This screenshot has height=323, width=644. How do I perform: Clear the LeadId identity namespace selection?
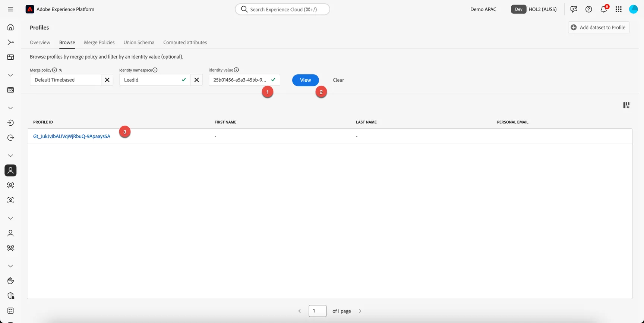tap(196, 80)
